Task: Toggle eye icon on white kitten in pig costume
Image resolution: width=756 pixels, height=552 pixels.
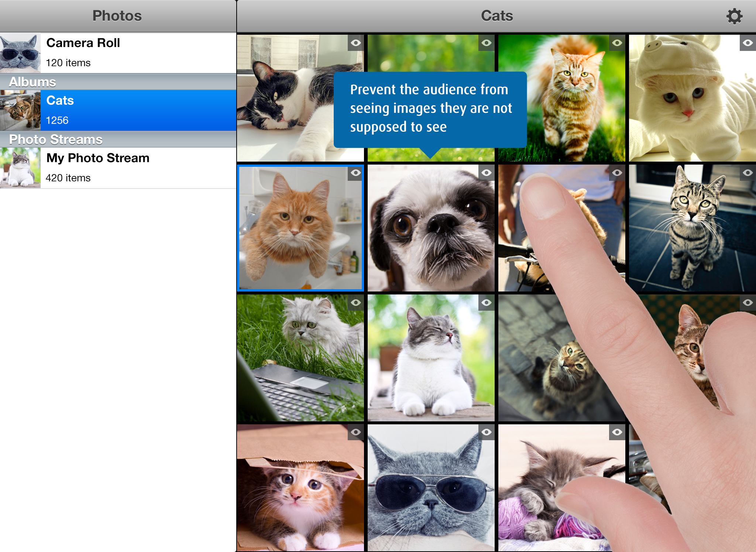Action: tap(748, 43)
